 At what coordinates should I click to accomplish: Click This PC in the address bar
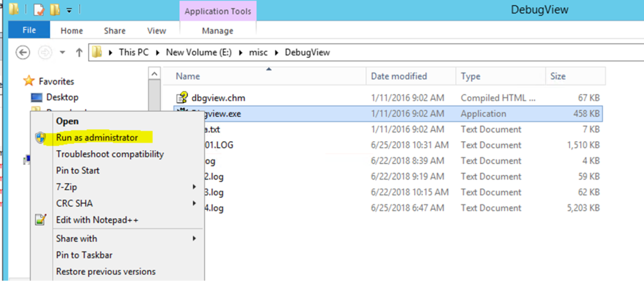(133, 52)
